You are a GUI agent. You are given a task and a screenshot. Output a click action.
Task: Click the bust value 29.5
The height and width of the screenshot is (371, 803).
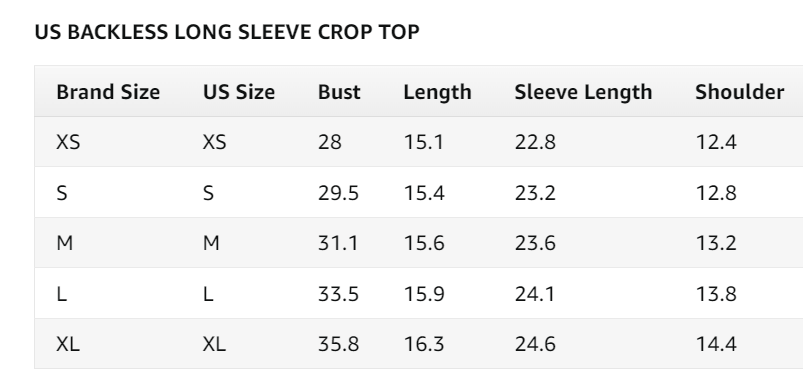[338, 193]
